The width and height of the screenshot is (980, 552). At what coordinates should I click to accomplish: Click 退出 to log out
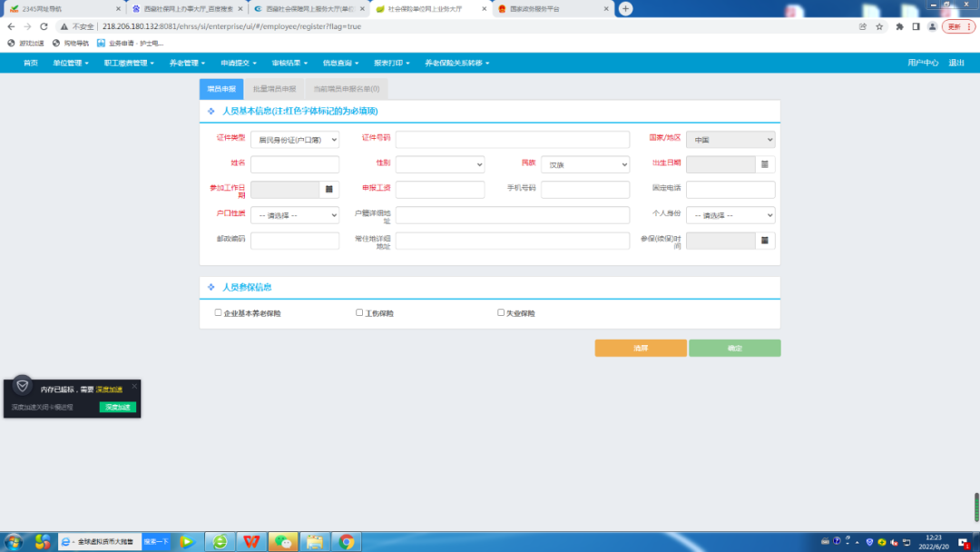tap(956, 64)
